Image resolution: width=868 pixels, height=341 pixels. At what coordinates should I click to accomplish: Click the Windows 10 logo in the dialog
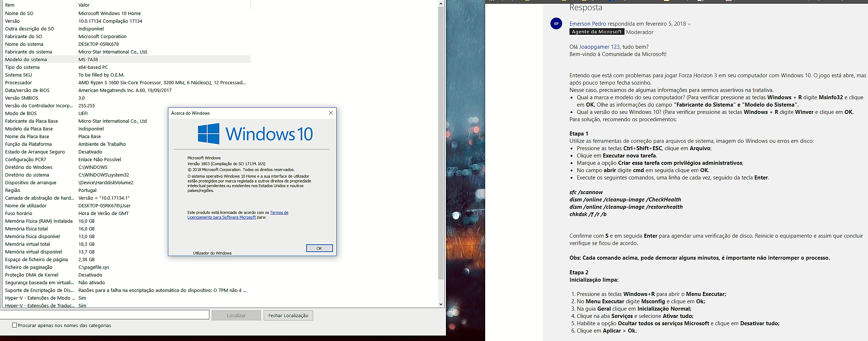click(x=255, y=134)
